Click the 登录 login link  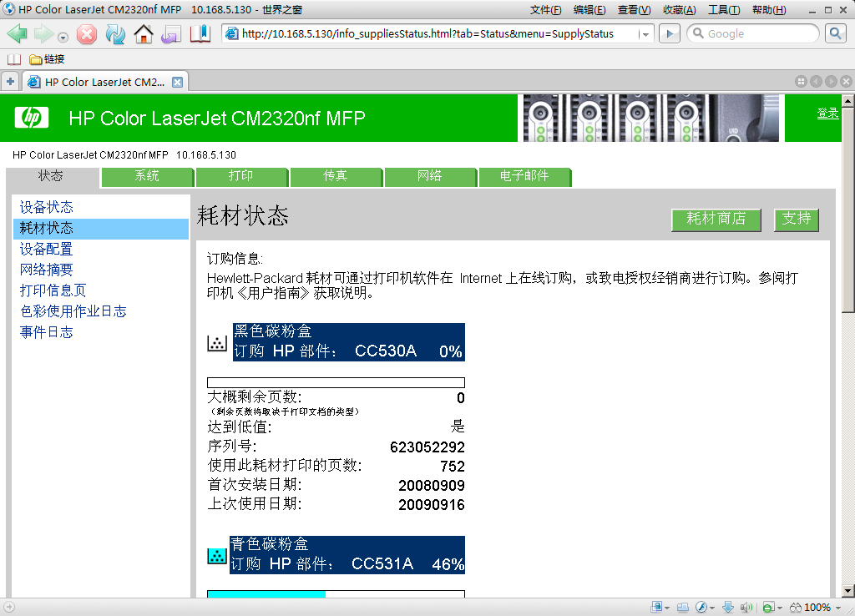(x=827, y=114)
